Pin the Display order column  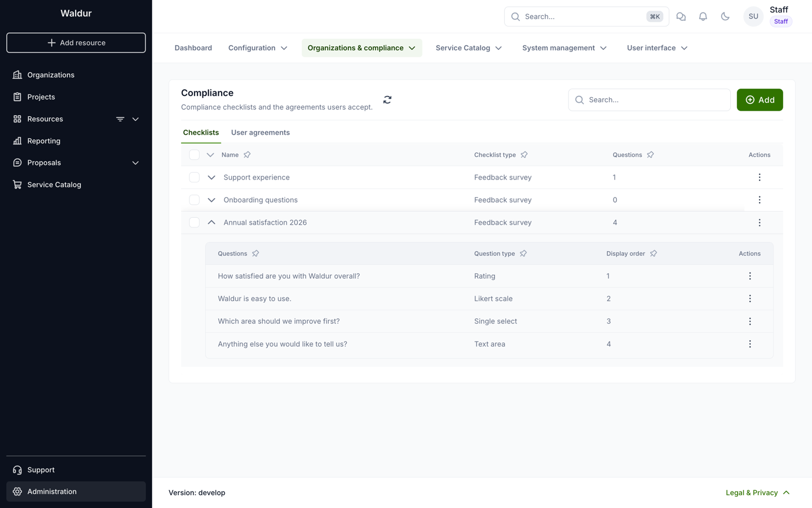[654, 253]
